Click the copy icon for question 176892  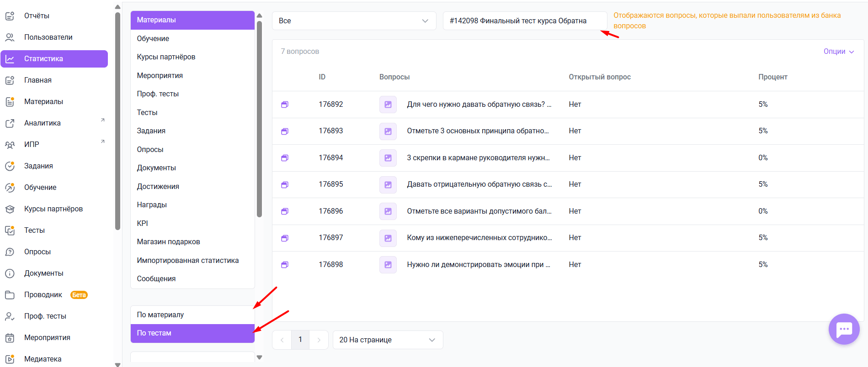click(285, 105)
